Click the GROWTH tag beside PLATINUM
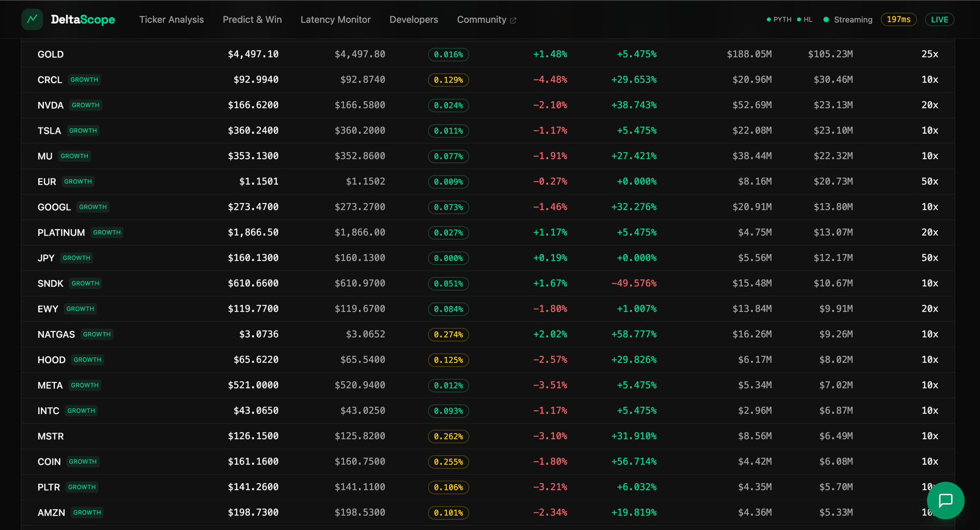The image size is (980, 530). (x=107, y=233)
